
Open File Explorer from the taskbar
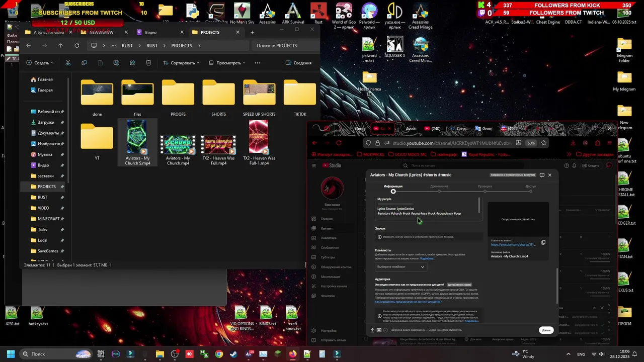click(x=160, y=354)
